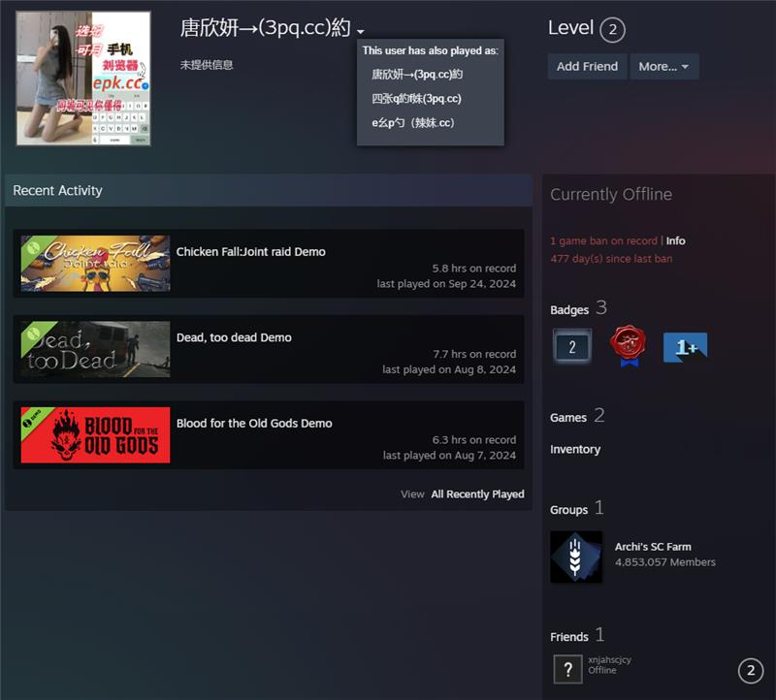Open the More... dropdown menu
Image resolution: width=776 pixels, height=700 pixels.
[x=663, y=66]
